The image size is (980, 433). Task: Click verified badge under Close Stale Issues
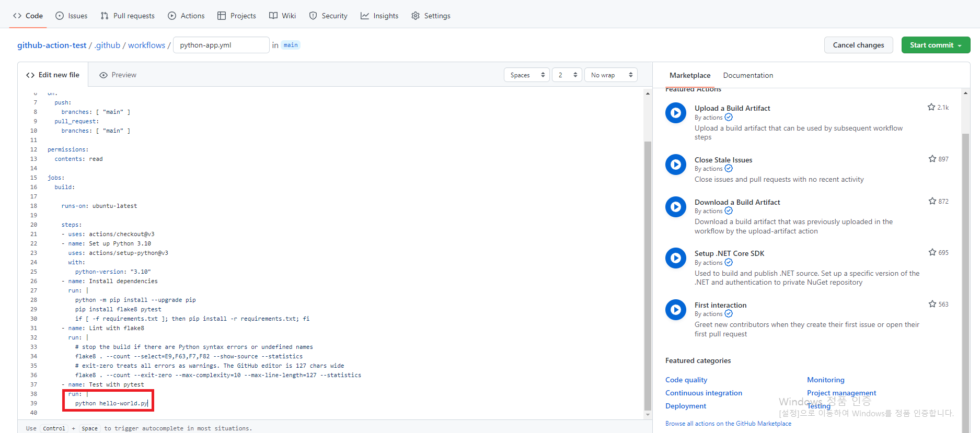click(x=729, y=168)
